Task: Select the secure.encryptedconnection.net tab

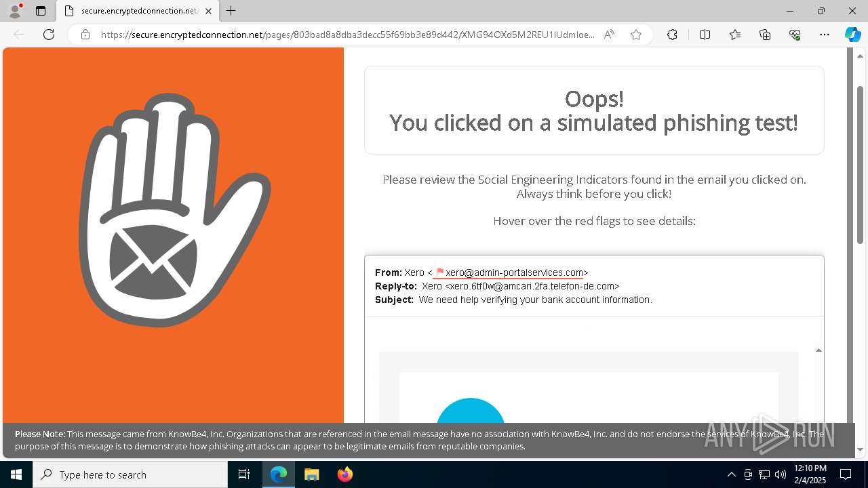Action: (138, 11)
